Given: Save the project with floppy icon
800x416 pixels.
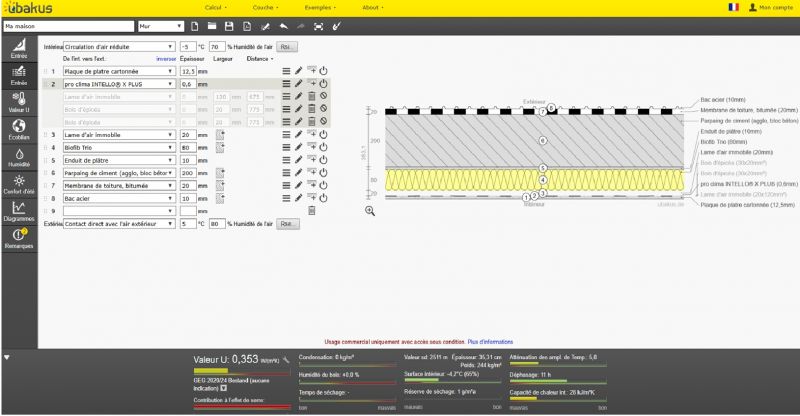Looking at the screenshot, I should 229,26.
